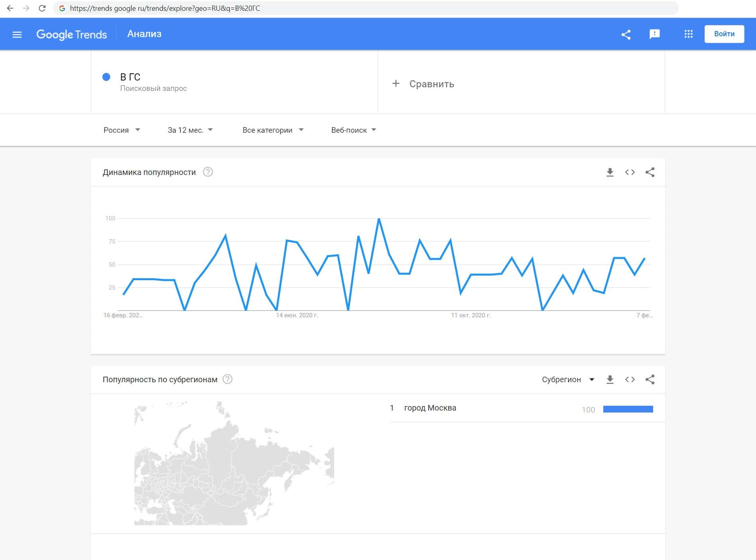Download the interest over time chart
The image size is (756, 560).
610,172
